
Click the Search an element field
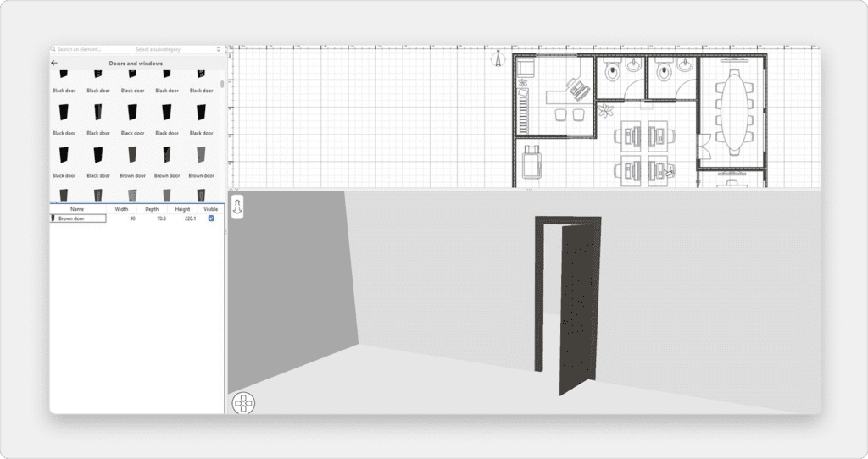point(89,50)
